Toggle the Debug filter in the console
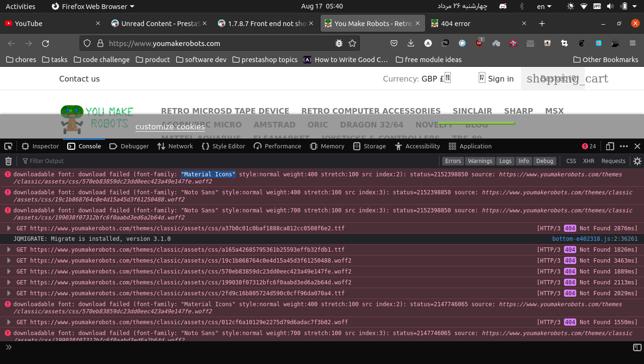 click(x=545, y=161)
